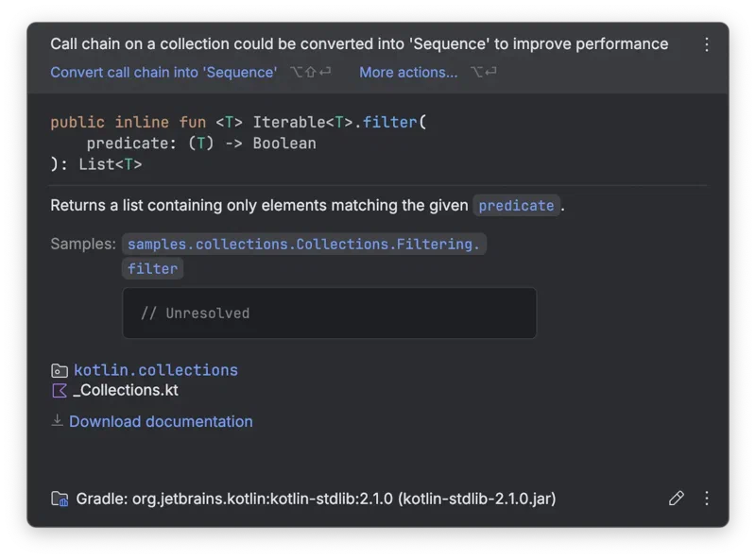Open the More actions menu
The image size is (756, 559).
click(x=408, y=72)
